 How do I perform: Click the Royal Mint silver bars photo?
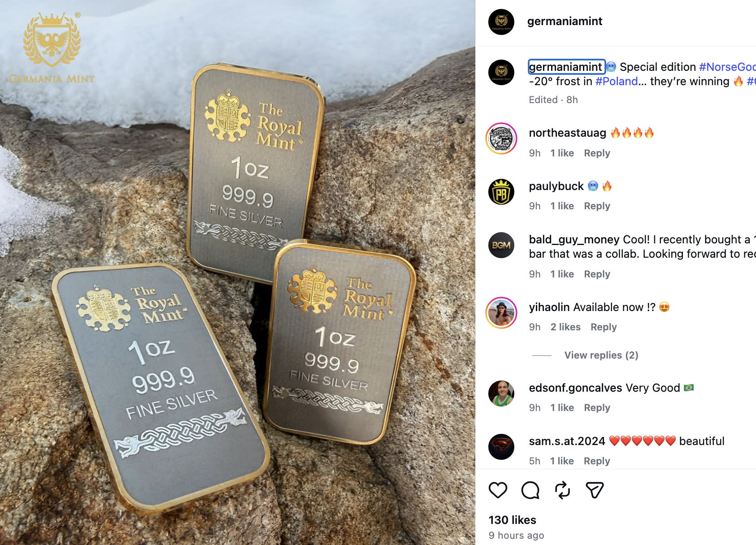pos(238,272)
